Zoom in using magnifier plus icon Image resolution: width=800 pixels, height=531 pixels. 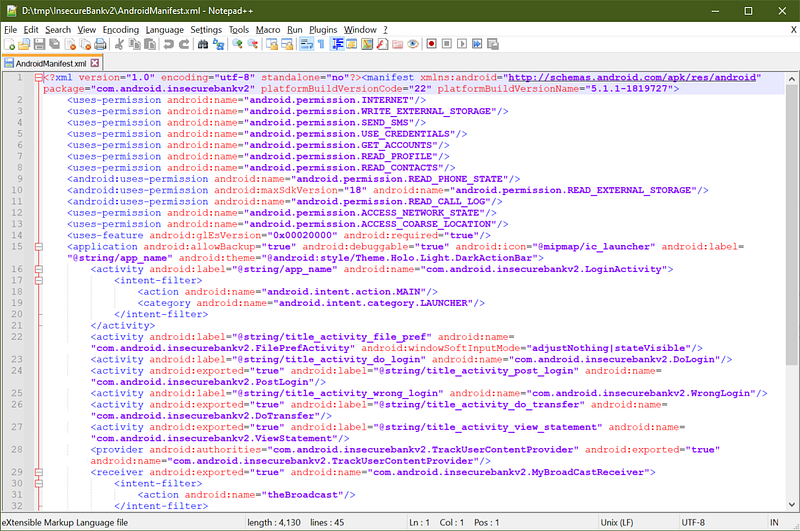[237, 44]
